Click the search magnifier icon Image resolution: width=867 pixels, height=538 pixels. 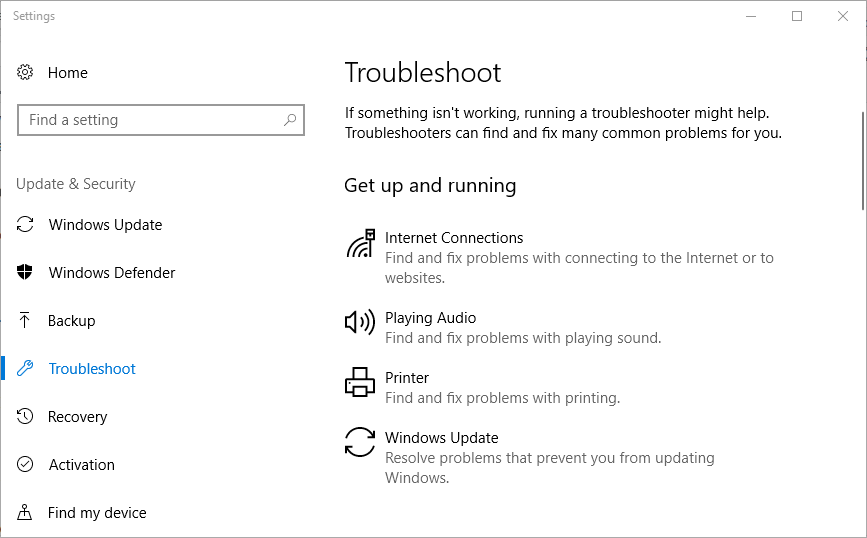pos(290,120)
